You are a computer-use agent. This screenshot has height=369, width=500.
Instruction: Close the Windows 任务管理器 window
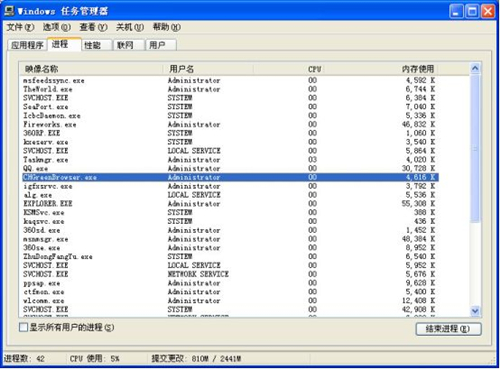488,11
